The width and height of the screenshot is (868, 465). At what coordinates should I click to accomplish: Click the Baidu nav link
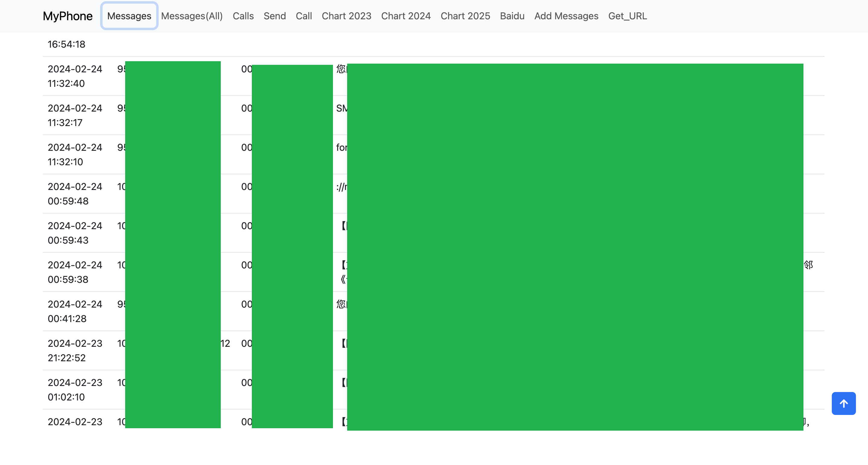pos(512,16)
